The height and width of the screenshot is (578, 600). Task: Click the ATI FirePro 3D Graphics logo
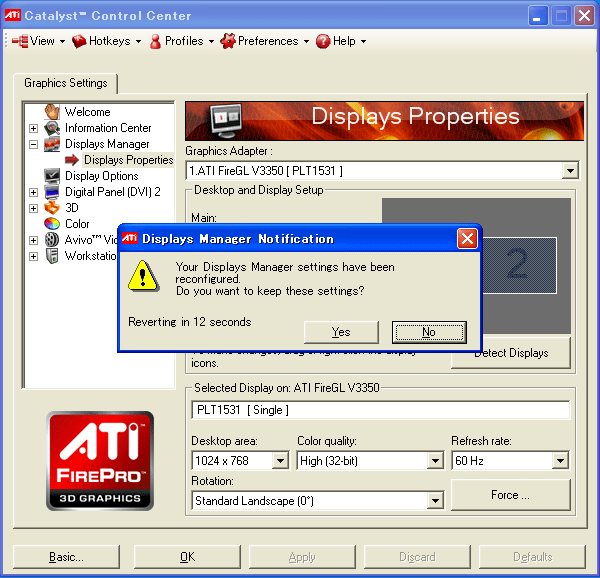click(x=100, y=461)
